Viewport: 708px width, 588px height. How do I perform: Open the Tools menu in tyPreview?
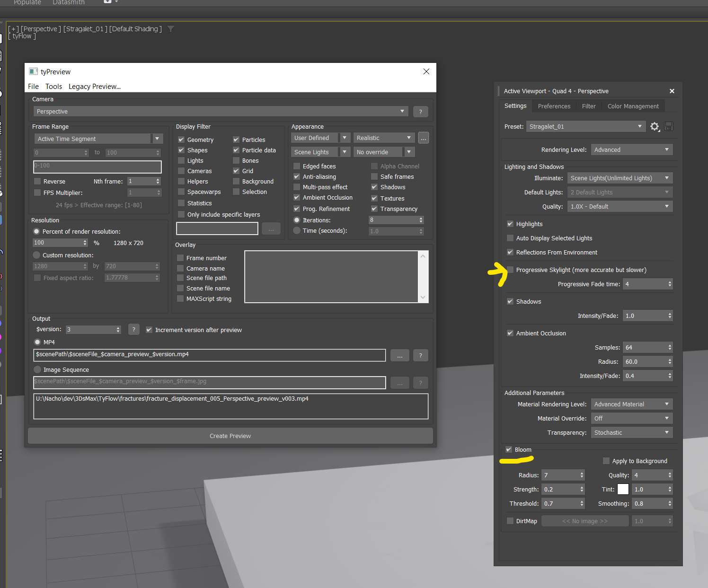tap(53, 87)
